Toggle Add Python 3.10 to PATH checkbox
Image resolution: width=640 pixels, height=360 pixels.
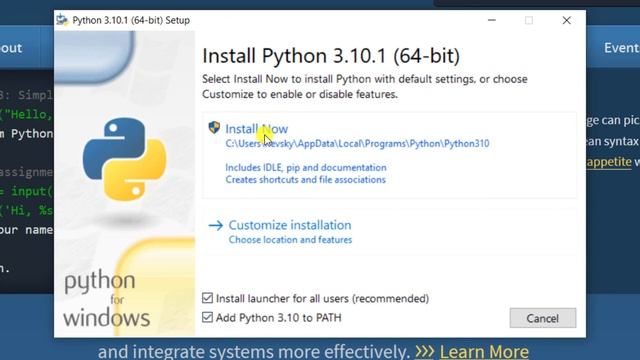(x=207, y=317)
